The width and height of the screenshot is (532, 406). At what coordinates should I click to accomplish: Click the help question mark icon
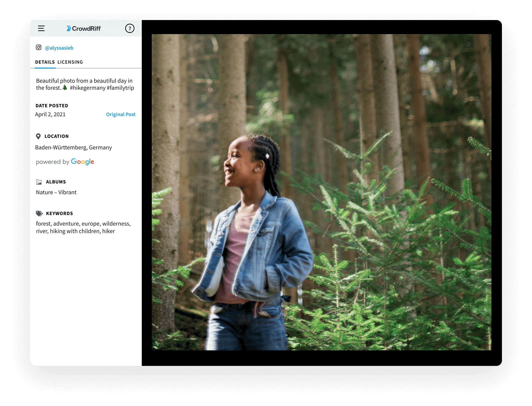tap(130, 28)
